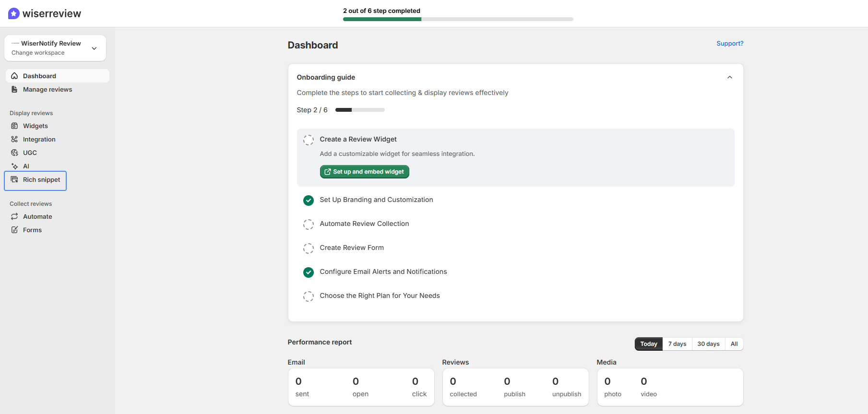
Task: Toggle the Create a Review Widget step circle
Action: (x=309, y=140)
